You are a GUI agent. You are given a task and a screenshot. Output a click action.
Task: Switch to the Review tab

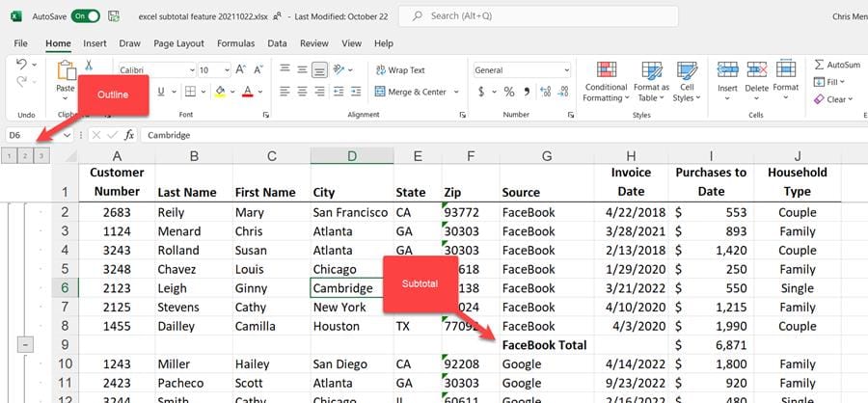(x=314, y=43)
